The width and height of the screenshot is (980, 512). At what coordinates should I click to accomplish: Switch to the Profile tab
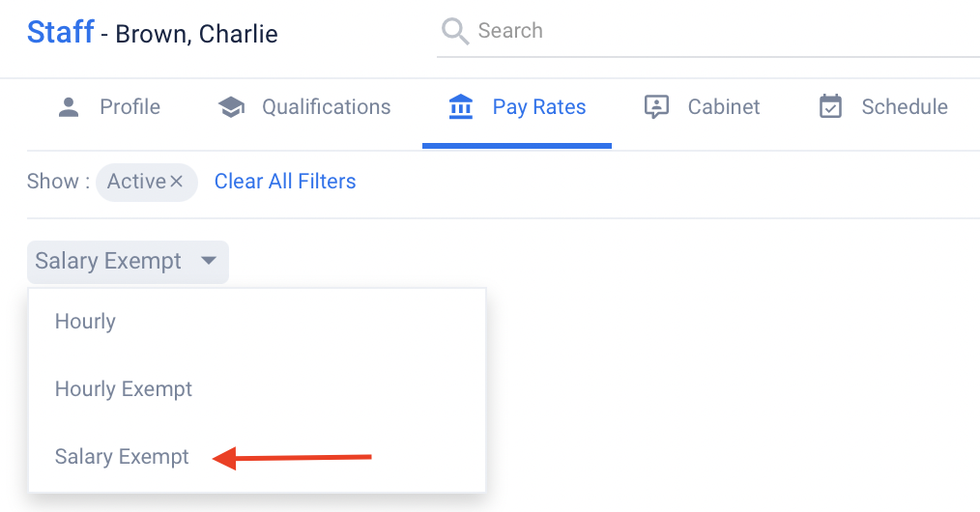130,107
